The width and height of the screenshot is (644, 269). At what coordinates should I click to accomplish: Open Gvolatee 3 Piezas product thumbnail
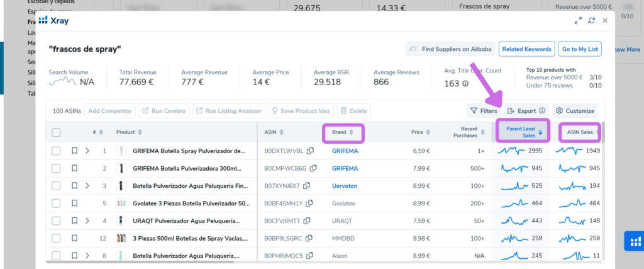coord(121,203)
